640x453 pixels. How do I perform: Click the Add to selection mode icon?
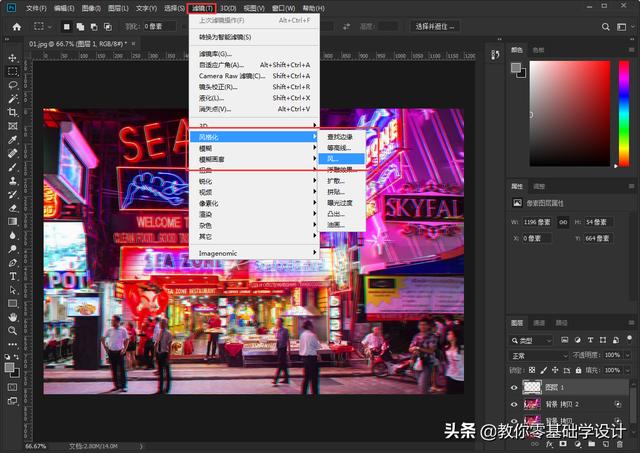80,27
